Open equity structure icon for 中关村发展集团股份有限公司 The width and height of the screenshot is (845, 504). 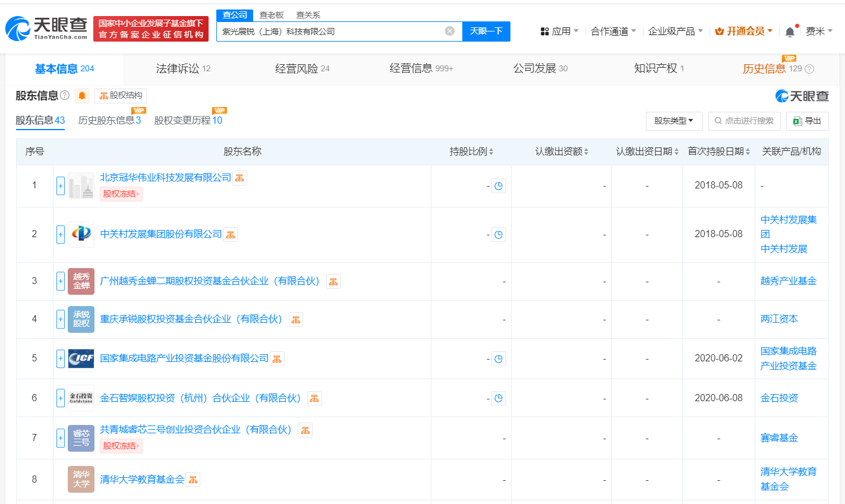231,235
